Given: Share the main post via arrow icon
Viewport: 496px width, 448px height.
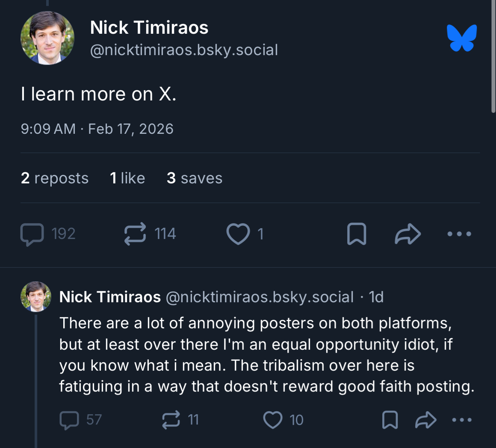Looking at the screenshot, I should (x=408, y=234).
